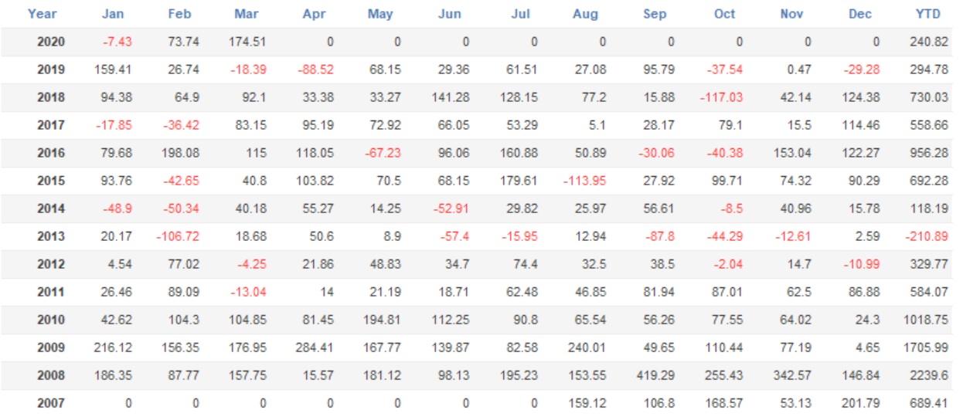Click the YTD column header
980x420 pixels.
tap(927, 14)
